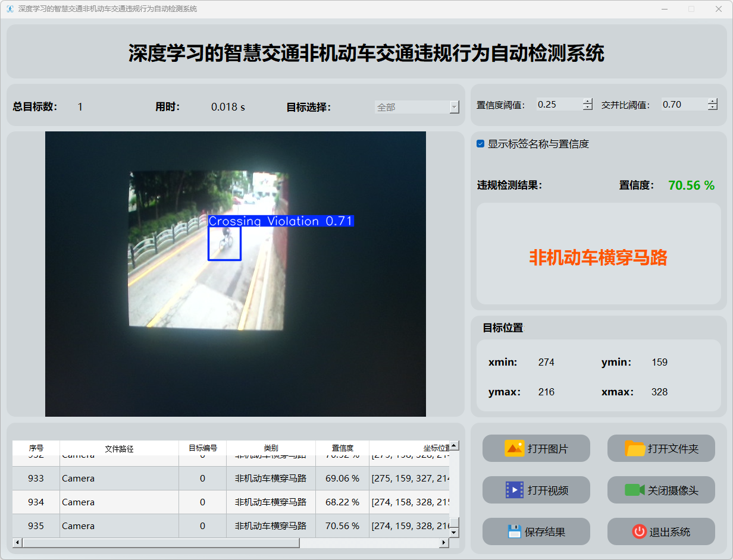Increase the confidence threshold with up arrow
This screenshot has height=560, width=733.
point(588,101)
